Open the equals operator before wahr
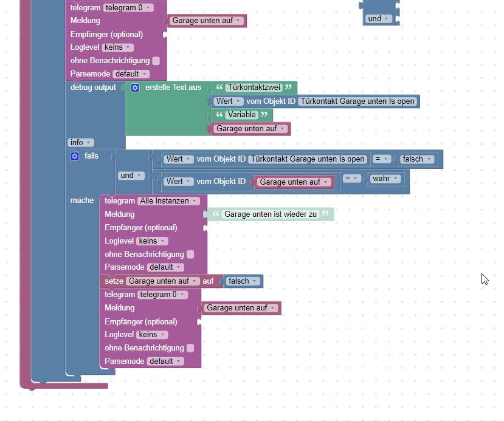 click(x=351, y=178)
